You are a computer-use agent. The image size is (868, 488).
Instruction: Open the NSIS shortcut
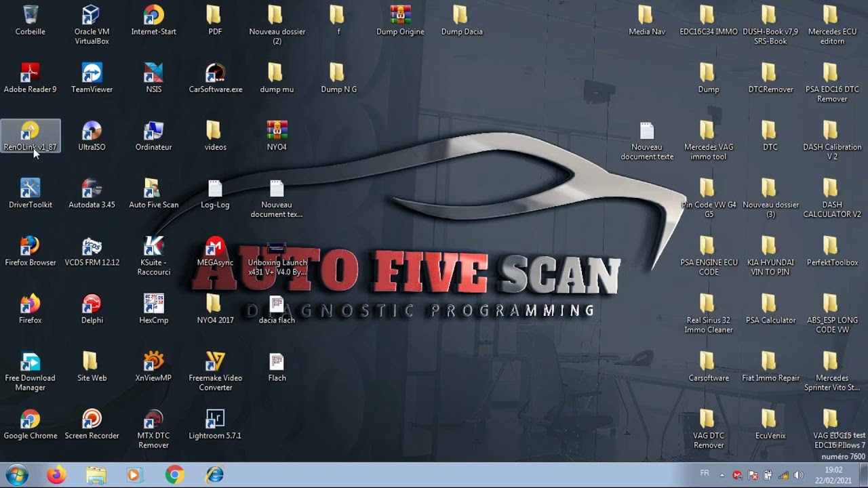click(x=153, y=78)
